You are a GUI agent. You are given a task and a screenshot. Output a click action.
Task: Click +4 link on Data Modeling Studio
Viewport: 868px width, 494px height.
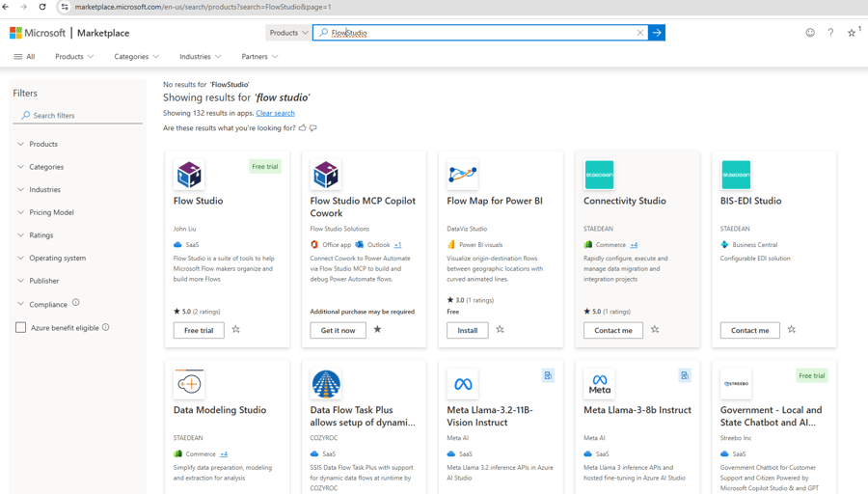(224, 454)
